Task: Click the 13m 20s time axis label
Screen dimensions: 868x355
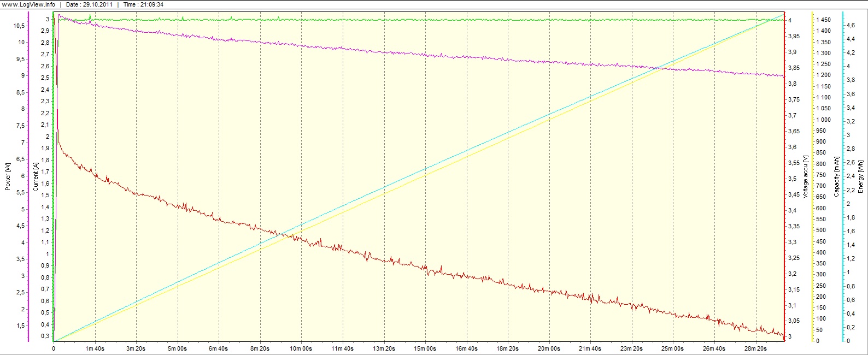Action: (384, 348)
